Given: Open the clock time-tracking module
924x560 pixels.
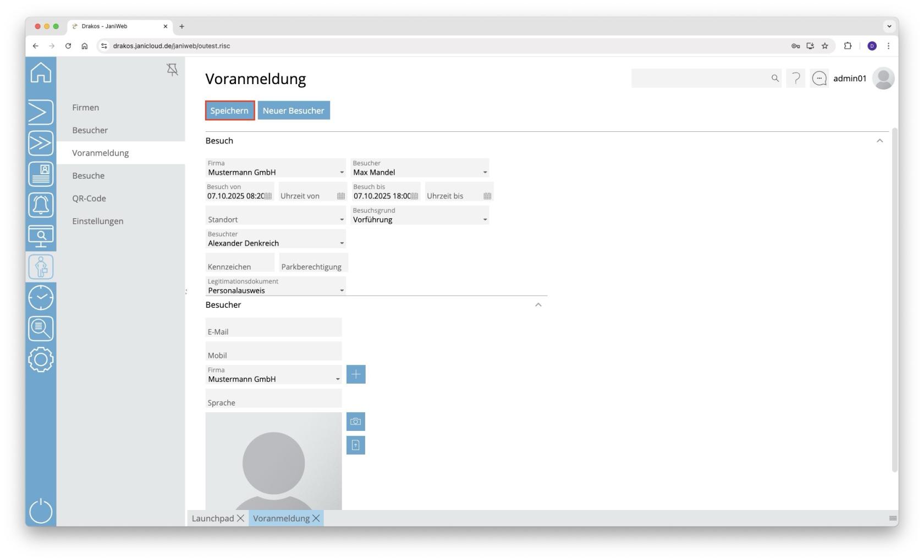Looking at the screenshot, I should pyautogui.click(x=41, y=297).
